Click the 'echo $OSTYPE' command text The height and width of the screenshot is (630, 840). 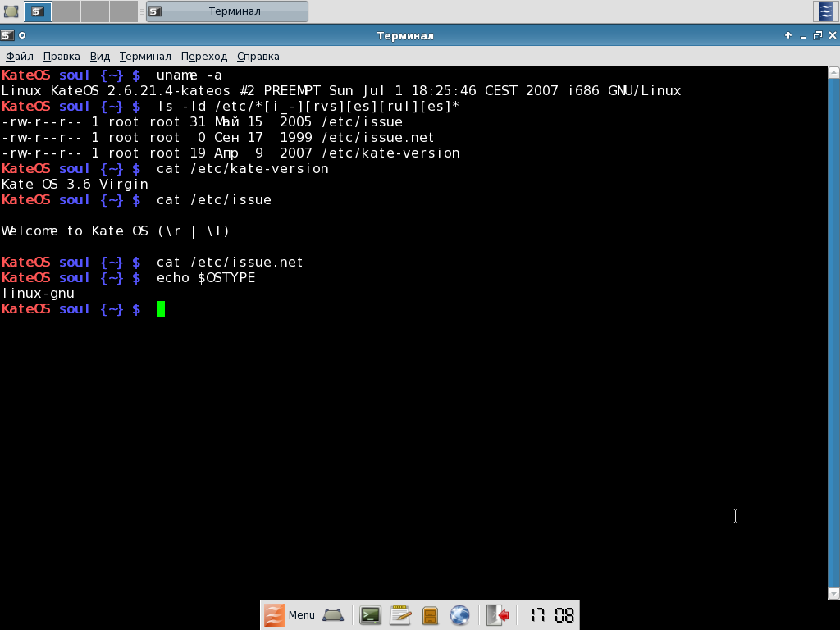[206, 277]
